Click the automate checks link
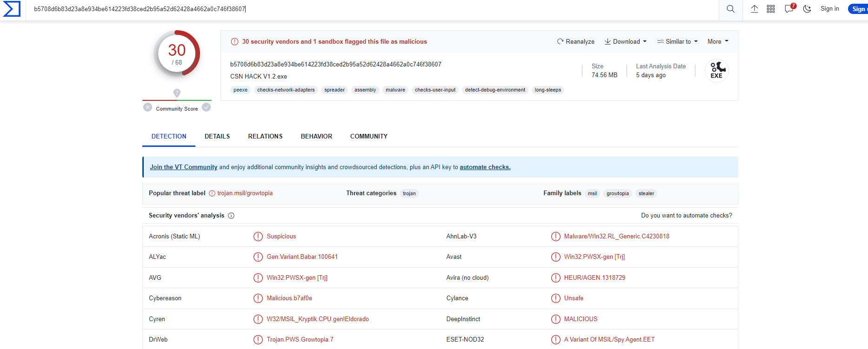Image resolution: width=868 pixels, height=349 pixels. click(485, 167)
